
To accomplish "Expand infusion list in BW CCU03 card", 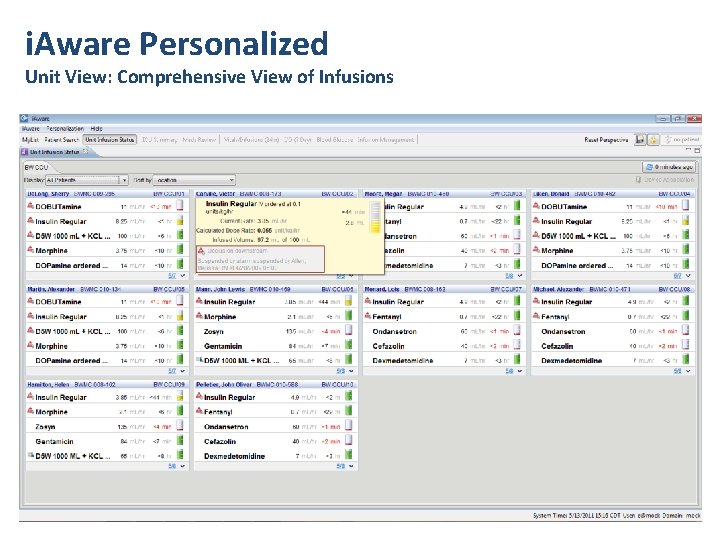I will [520, 276].
